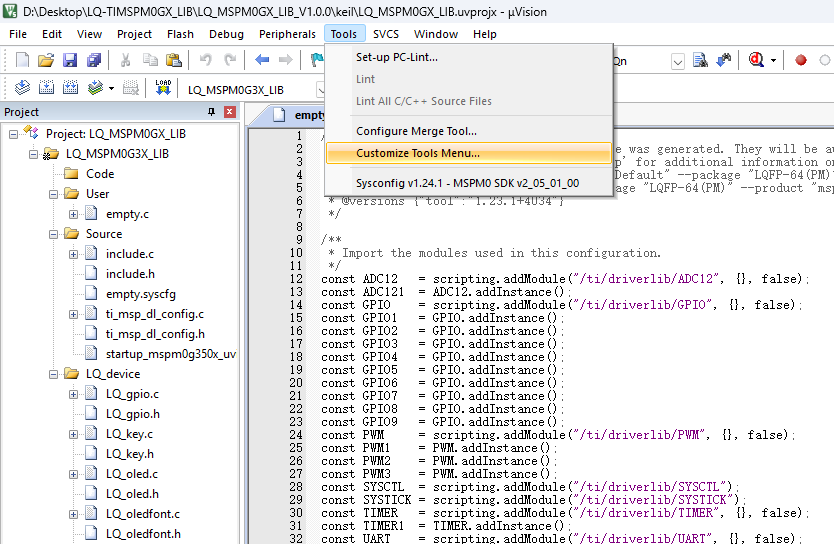Image resolution: width=834 pixels, height=544 pixels.
Task: Navigate forwards with right arrow
Action: coord(286,60)
